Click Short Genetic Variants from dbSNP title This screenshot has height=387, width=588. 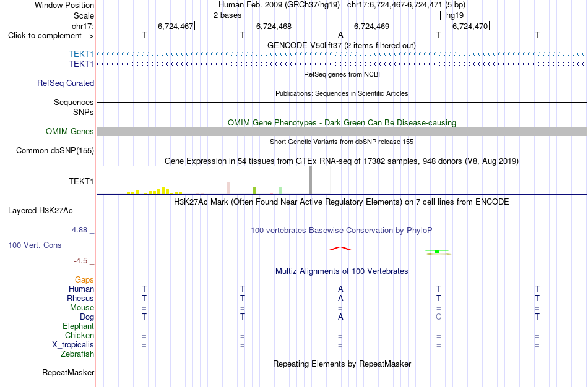(342, 142)
